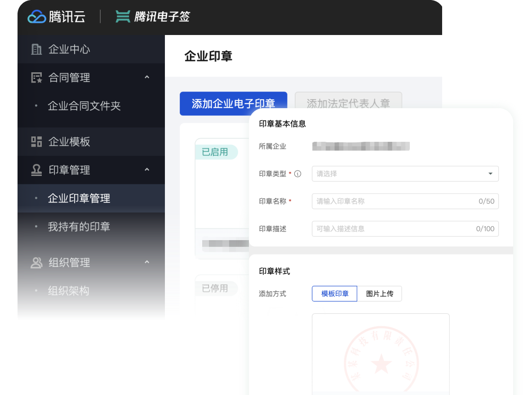Screen dimensions: 532x395
Task: Click the 添加法定代表人章 button
Action: point(348,104)
